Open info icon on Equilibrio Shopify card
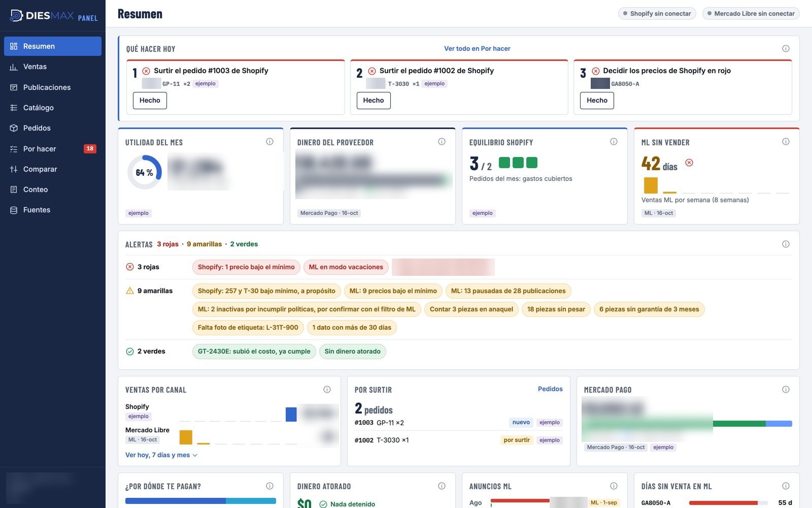Screen dimensions: 812x508 pyautogui.click(x=614, y=142)
